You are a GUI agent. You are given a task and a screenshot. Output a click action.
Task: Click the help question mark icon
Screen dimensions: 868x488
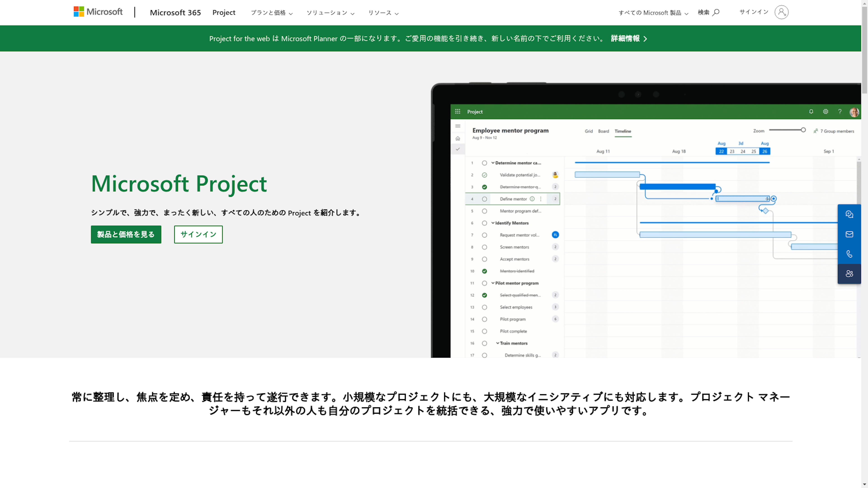coord(840,111)
